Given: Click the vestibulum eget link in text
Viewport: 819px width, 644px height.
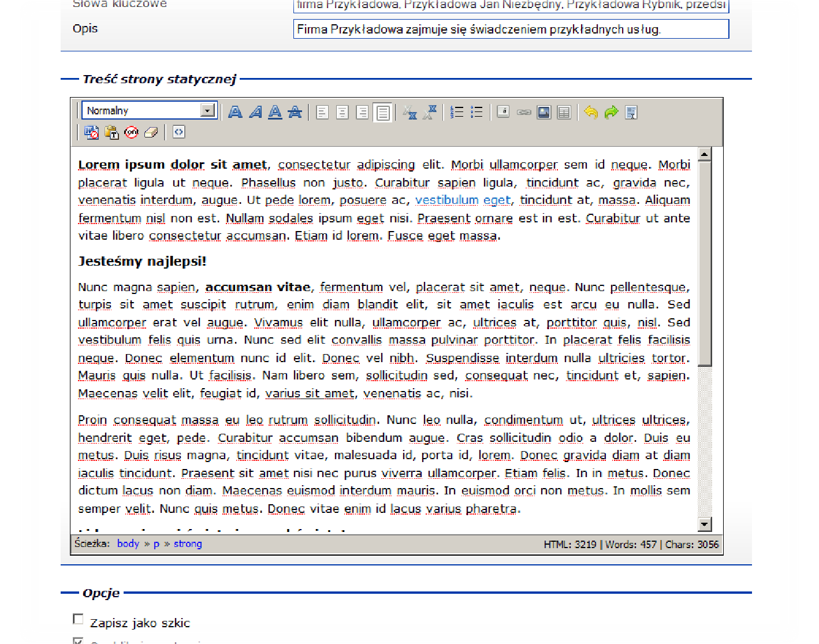Looking at the screenshot, I should [463, 200].
